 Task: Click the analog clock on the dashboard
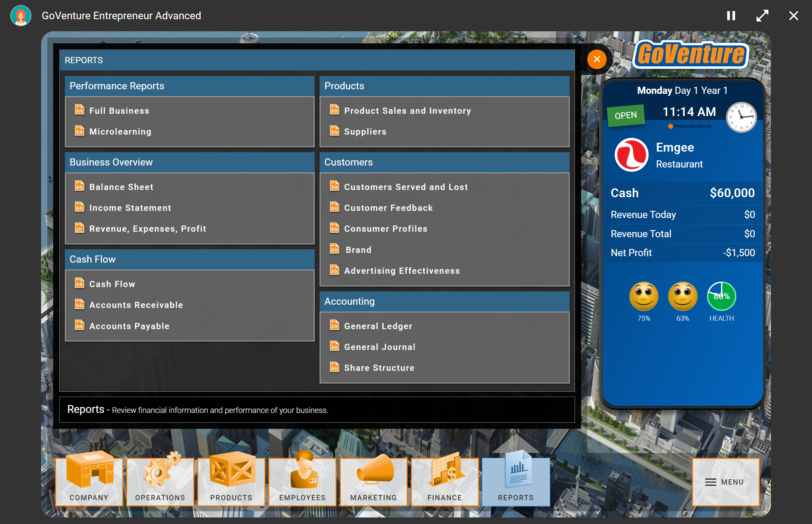742,117
